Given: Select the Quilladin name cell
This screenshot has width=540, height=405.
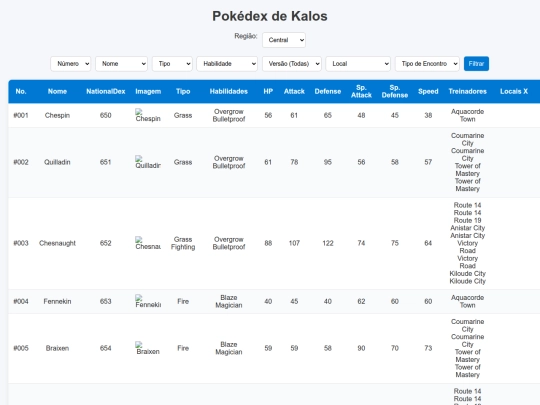Looking at the screenshot, I should [57, 162].
